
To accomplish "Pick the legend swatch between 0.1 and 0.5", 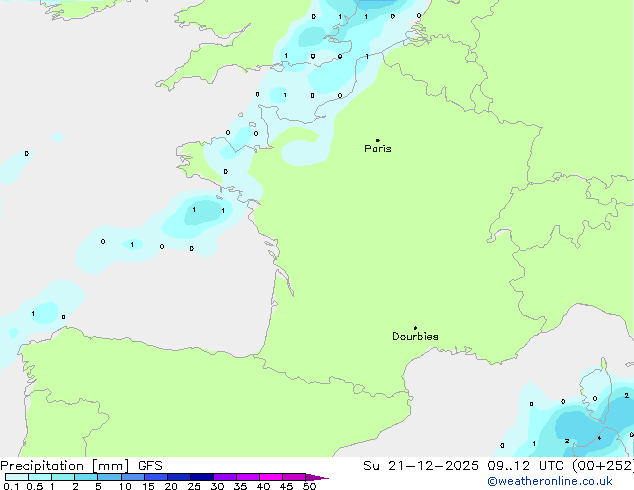I will [x=17, y=477].
